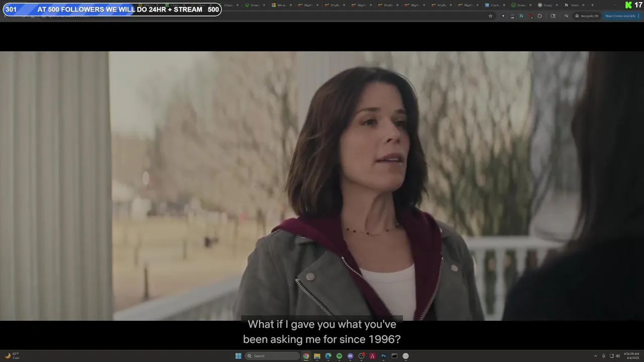Open the red extension icon in Chrome toolbar
This screenshot has height=362, width=644.
click(530, 16)
